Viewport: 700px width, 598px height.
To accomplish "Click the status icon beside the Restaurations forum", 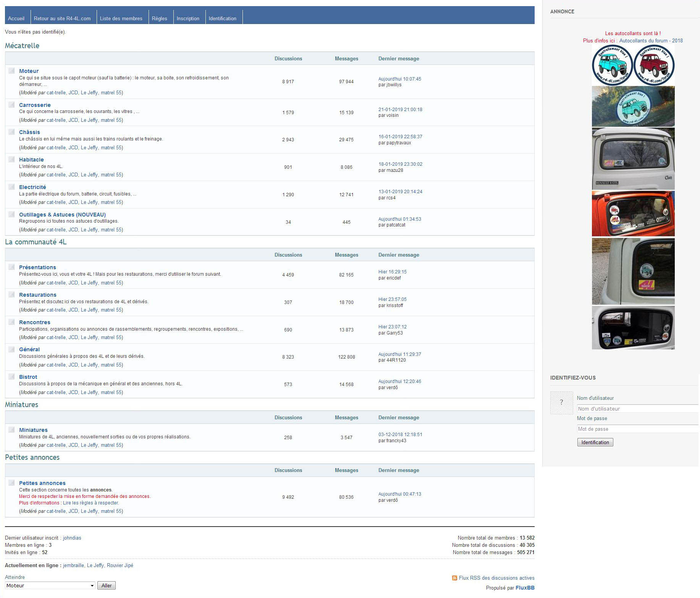I will (11, 294).
